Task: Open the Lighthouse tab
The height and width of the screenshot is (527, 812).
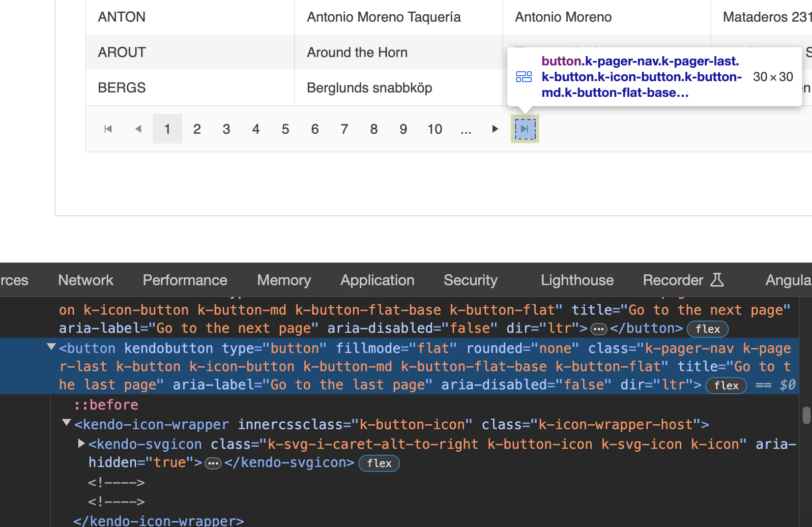Action: [x=577, y=280]
